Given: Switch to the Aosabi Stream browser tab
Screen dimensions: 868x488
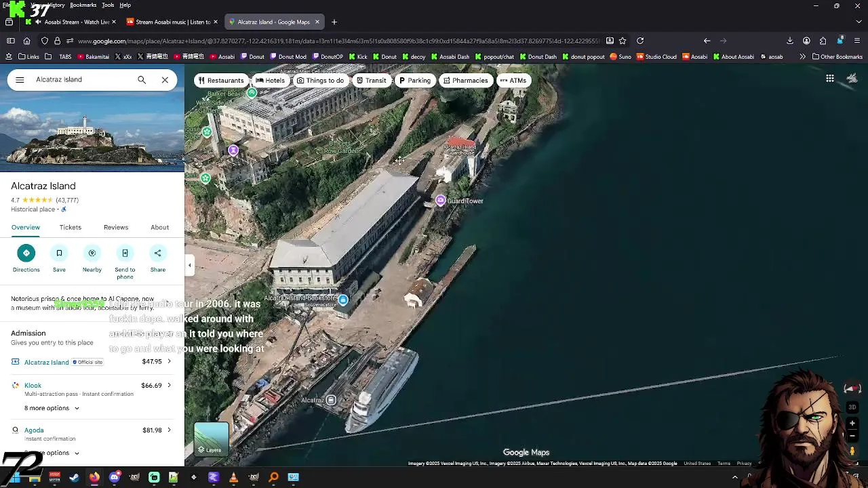Looking at the screenshot, I should pos(71,22).
